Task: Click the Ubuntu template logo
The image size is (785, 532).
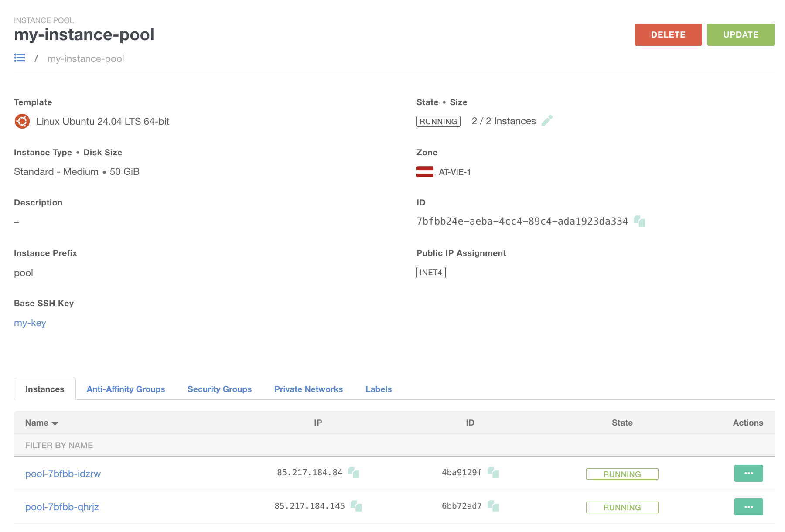Action: 22,121
